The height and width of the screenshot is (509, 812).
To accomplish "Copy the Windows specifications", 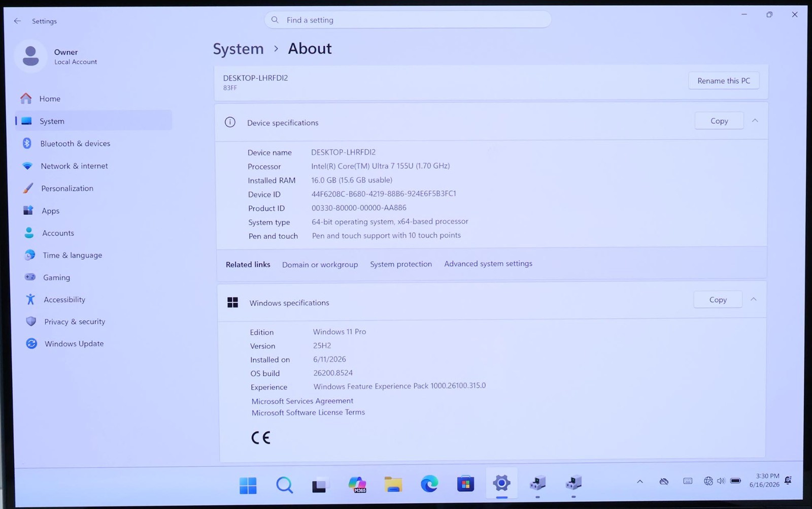I will pos(718,300).
